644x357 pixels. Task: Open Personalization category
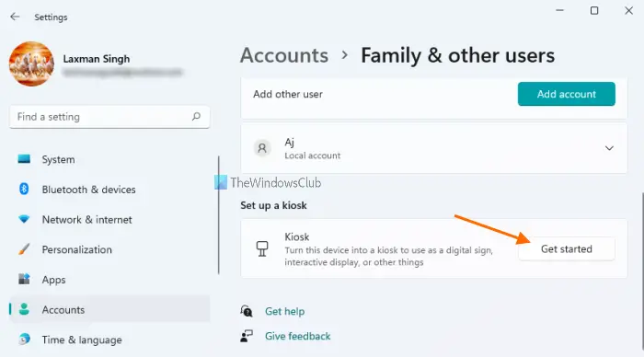[x=109, y=249]
